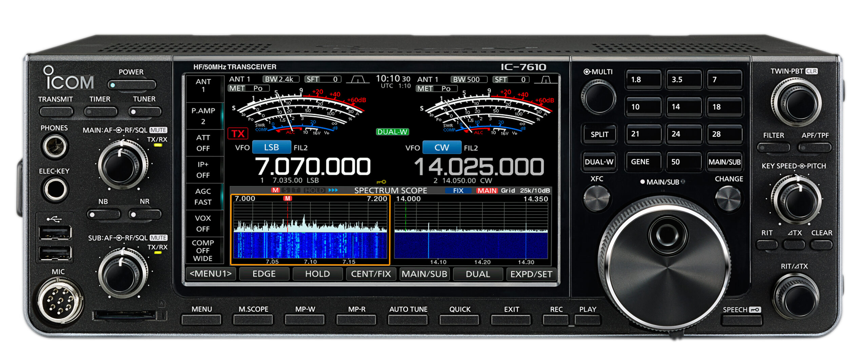Tap FIL2 beside the LSB mode
The image size is (868, 362).
[x=300, y=148]
